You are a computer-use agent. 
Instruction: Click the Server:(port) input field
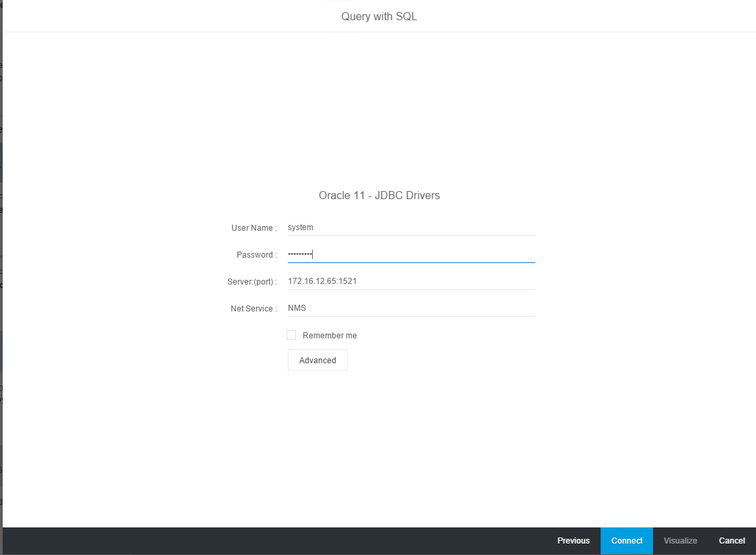tap(411, 282)
